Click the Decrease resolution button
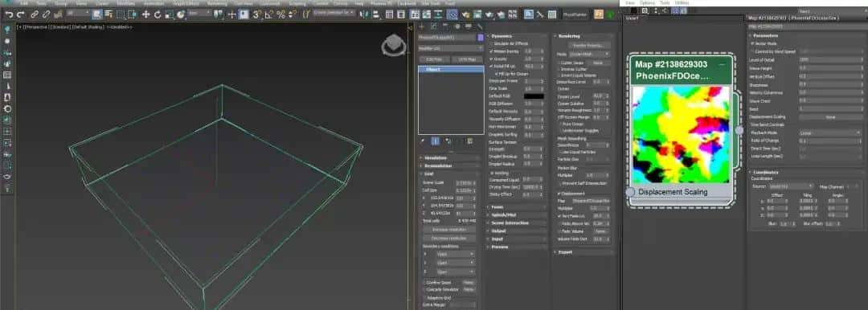Screen dimensions: 868x310 (x=449, y=238)
